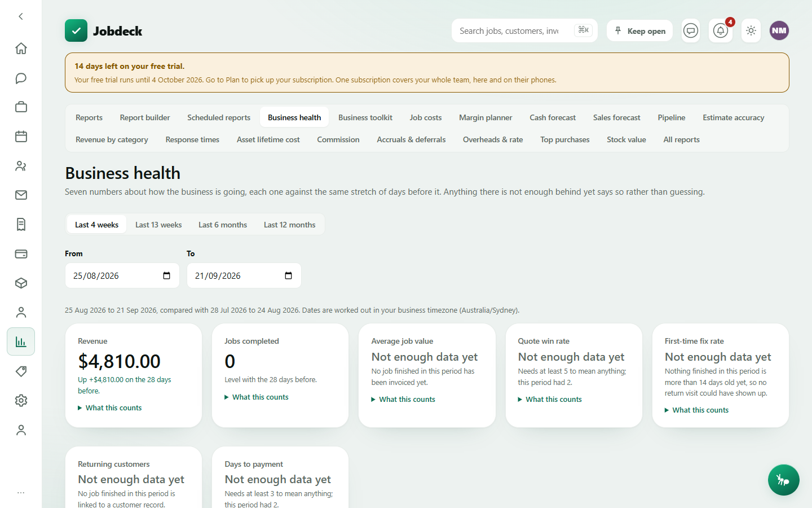The image size is (812, 508).
Task: Select the Last 12 months period
Action: (290, 225)
